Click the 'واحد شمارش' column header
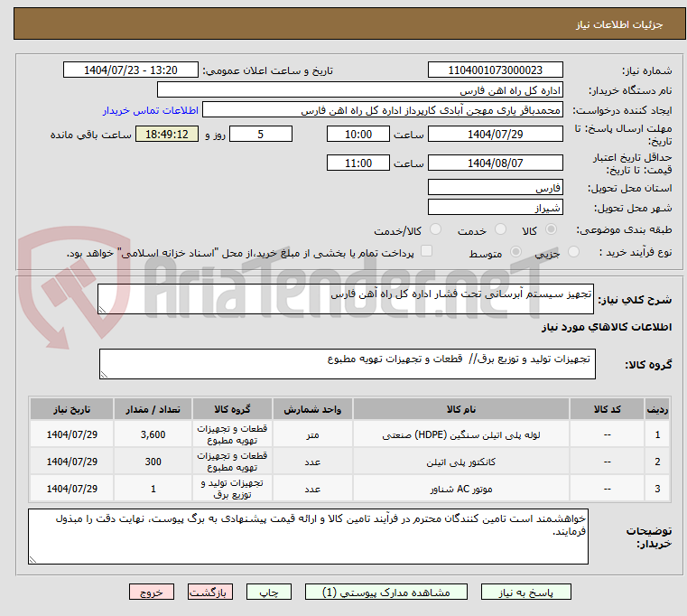The image size is (687, 616). (x=312, y=409)
